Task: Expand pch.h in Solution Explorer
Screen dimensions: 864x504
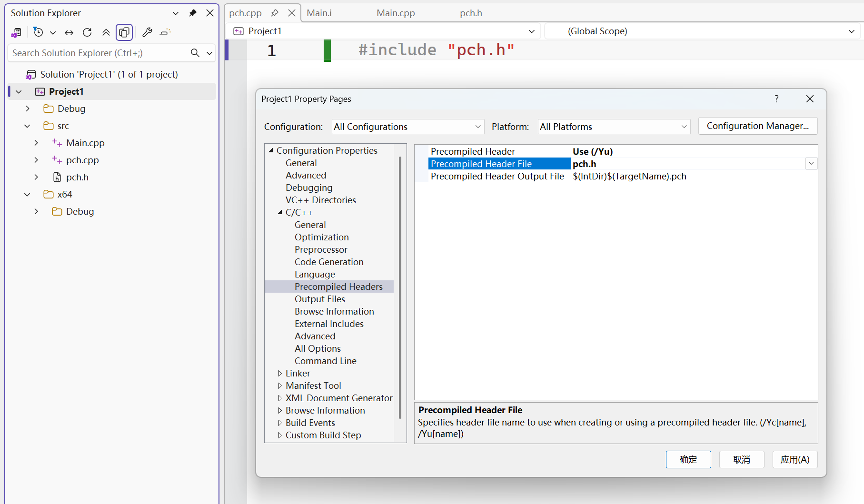Action: pos(36,178)
